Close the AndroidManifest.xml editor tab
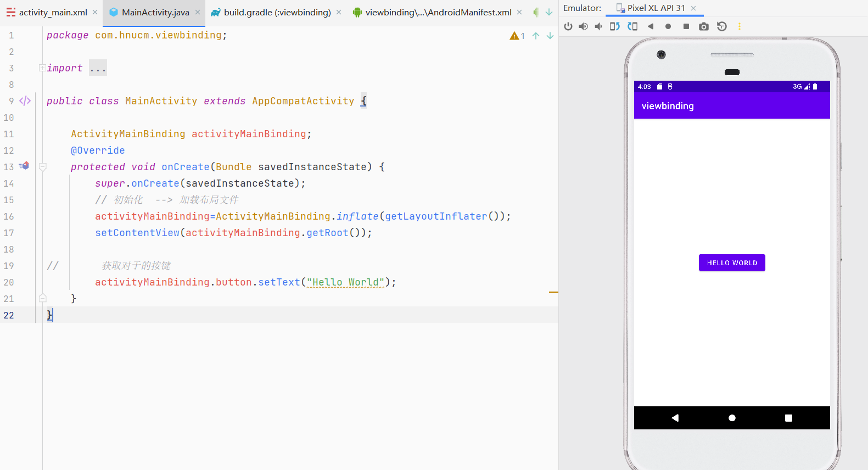The image size is (868, 470). point(519,12)
